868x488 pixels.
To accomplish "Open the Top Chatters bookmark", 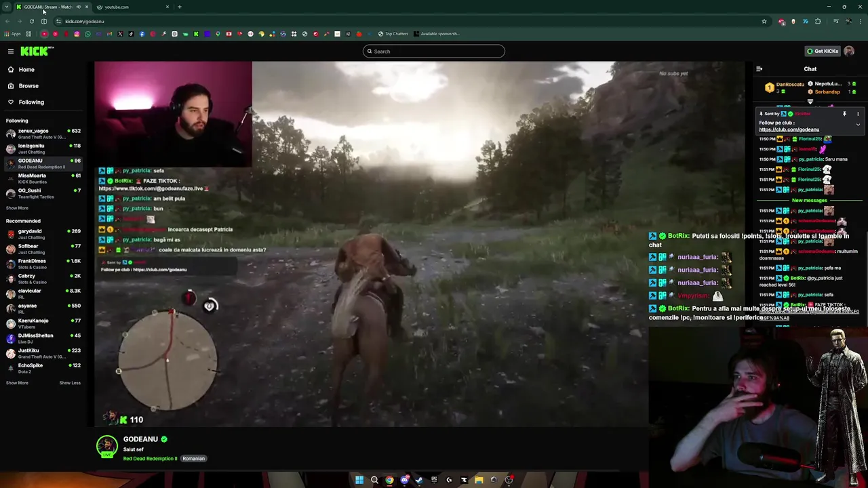I will coord(393,34).
